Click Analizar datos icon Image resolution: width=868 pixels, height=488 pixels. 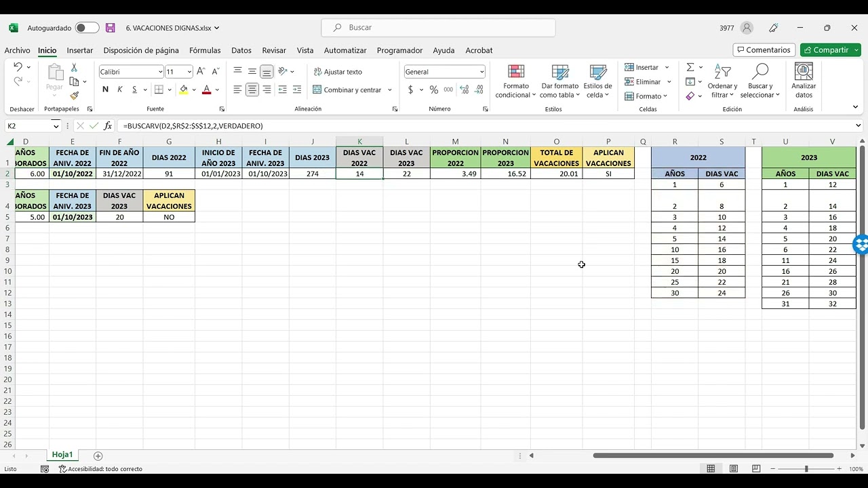804,81
